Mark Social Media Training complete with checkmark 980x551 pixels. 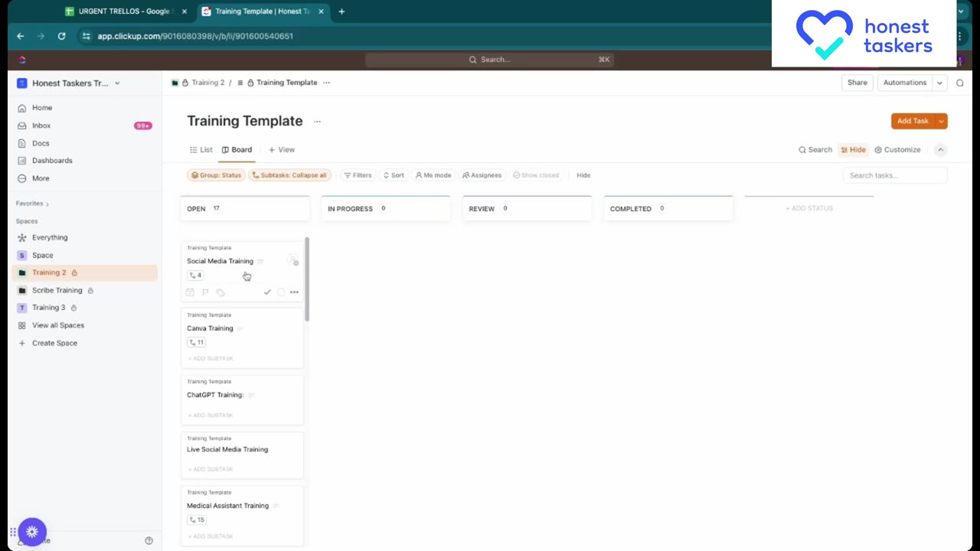coord(267,292)
